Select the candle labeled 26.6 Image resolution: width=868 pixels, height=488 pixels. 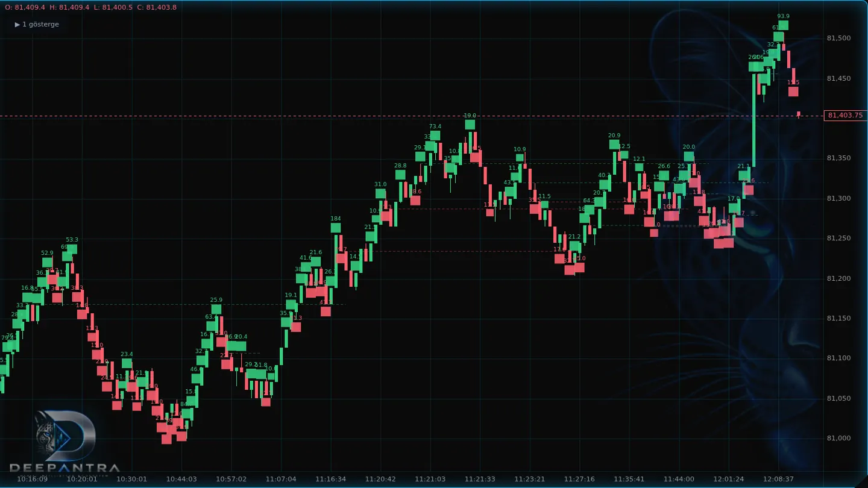tap(664, 175)
